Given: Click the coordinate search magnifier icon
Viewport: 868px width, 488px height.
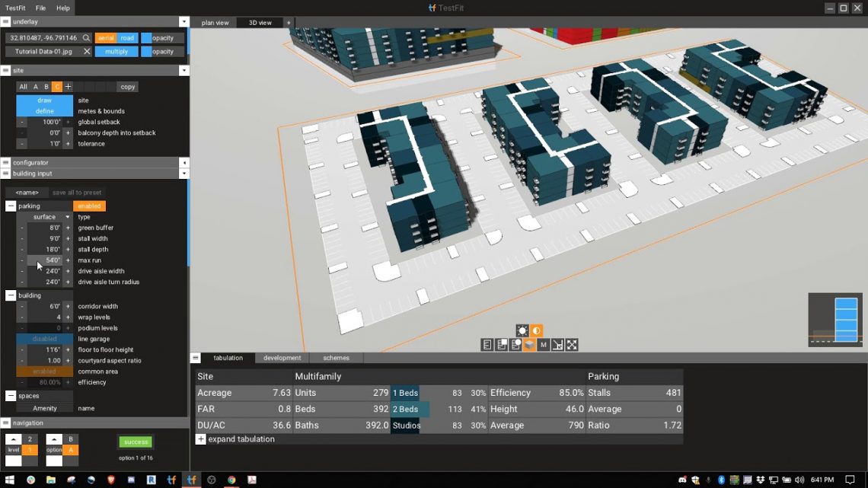Looking at the screenshot, I should tap(86, 37).
